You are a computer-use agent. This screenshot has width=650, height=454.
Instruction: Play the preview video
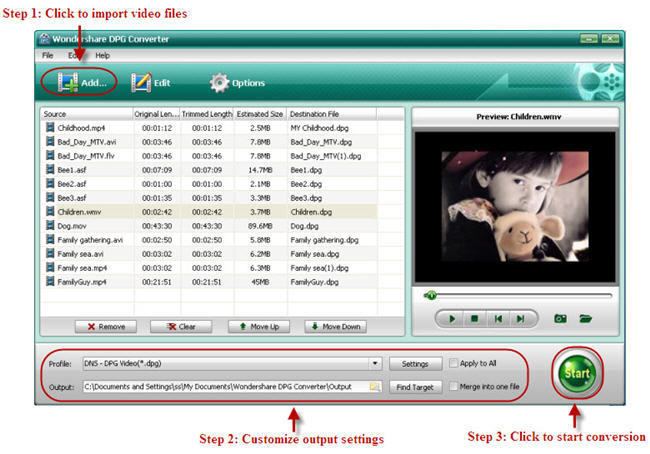(452, 318)
